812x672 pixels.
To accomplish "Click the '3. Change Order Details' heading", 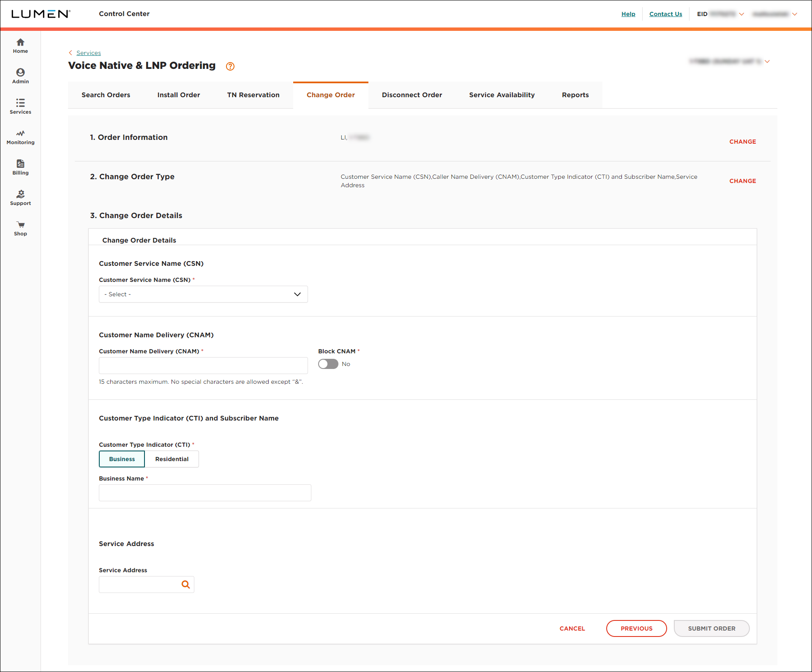I will (x=136, y=216).
